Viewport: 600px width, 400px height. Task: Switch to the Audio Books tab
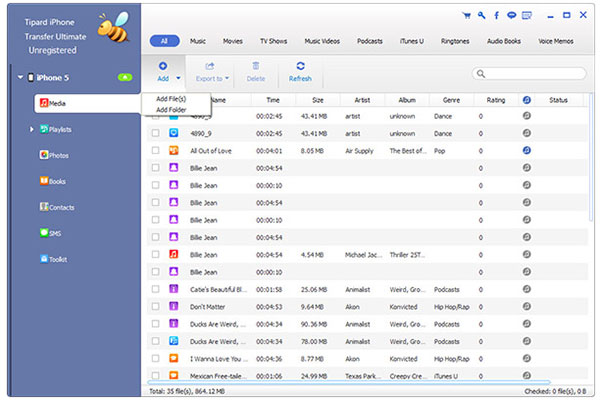pyautogui.click(x=504, y=41)
